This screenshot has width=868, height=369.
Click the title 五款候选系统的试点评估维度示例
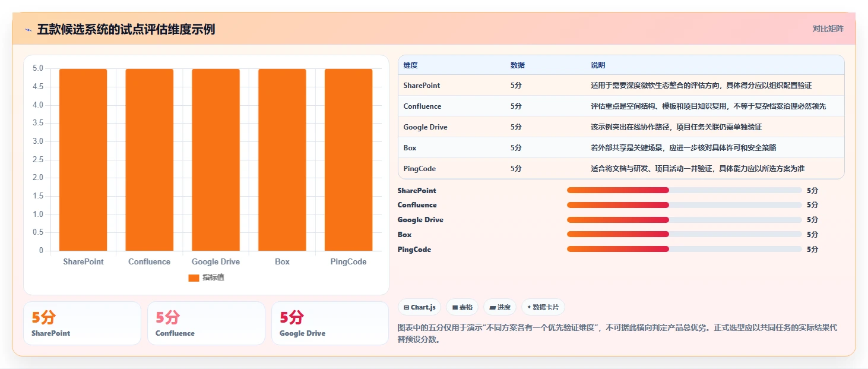point(126,29)
